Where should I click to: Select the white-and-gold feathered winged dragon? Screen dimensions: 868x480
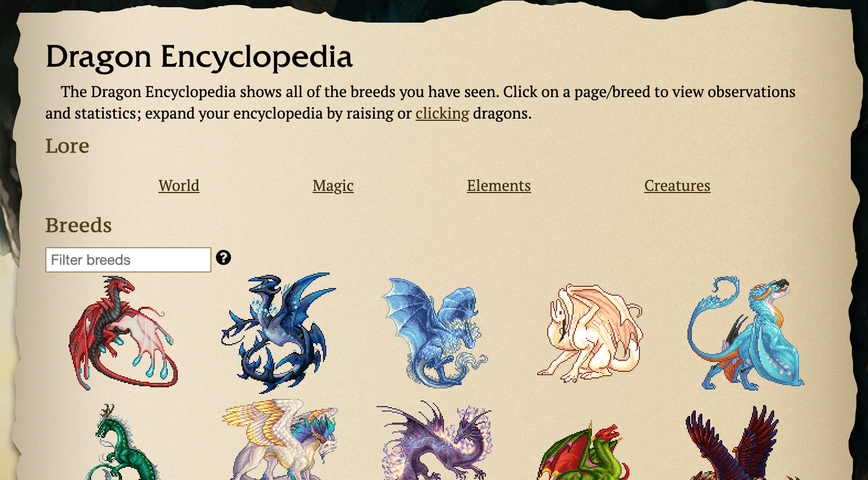click(x=279, y=440)
